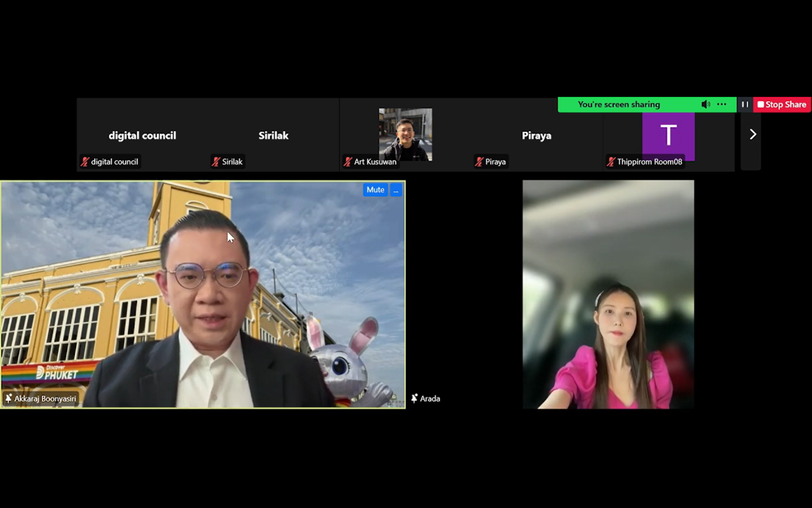The height and width of the screenshot is (508, 812).
Task: Select Arada's video feed
Action: point(608,294)
